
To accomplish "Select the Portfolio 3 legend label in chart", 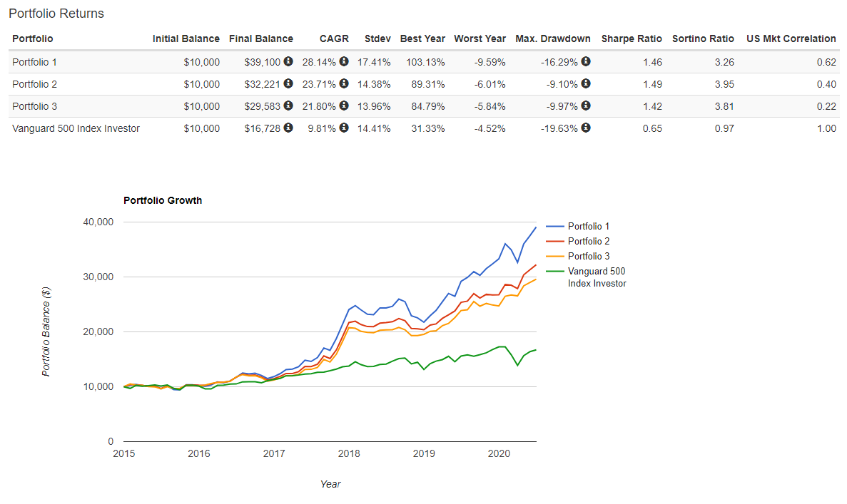I will pyautogui.click(x=589, y=257).
